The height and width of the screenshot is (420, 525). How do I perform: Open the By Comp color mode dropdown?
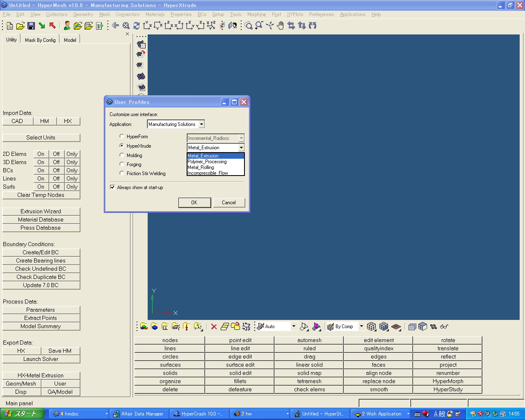pos(361,326)
